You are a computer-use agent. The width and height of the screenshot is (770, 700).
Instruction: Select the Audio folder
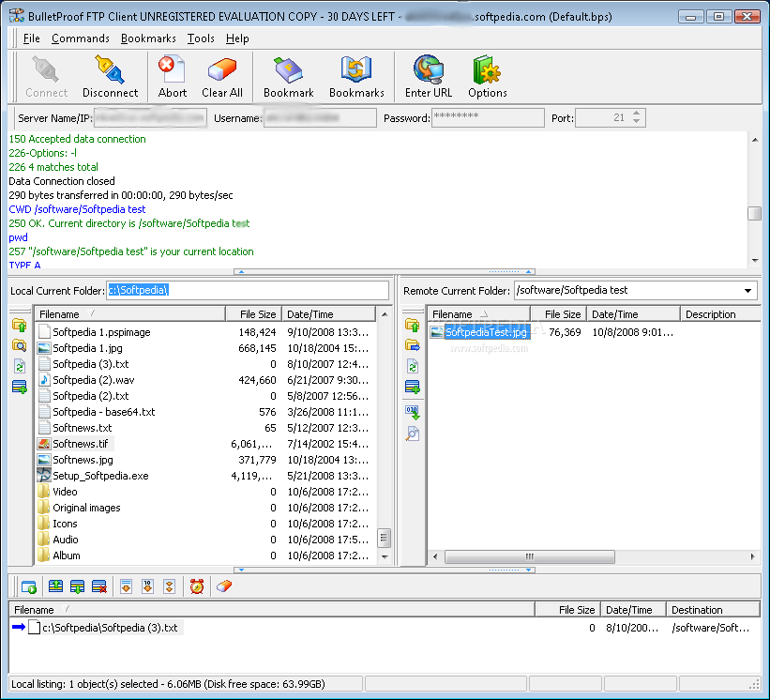point(66,540)
